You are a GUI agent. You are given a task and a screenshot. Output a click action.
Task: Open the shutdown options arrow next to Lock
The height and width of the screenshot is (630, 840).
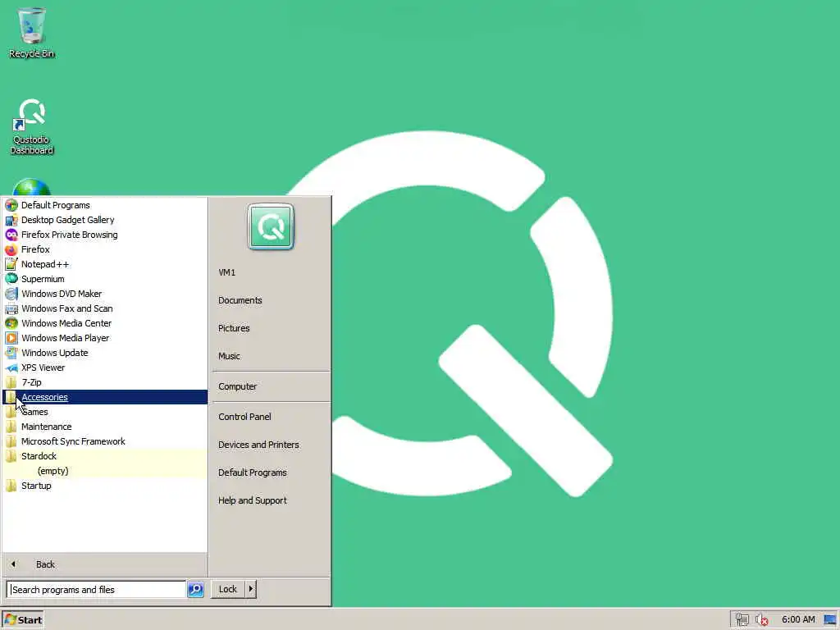250,589
